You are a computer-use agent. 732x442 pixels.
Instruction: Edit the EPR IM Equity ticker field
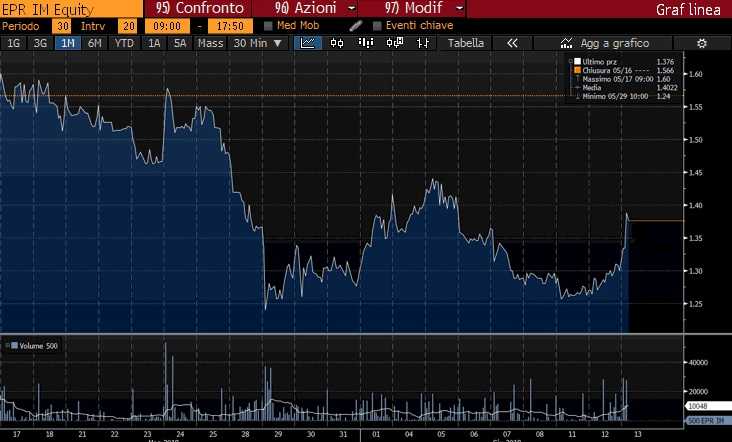pyautogui.click(x=71, y=8)
